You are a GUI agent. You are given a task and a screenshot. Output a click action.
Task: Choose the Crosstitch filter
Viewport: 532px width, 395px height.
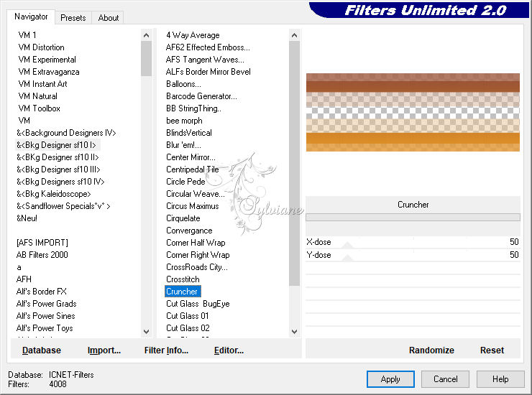pyautogui.click(x=183, y=279)
